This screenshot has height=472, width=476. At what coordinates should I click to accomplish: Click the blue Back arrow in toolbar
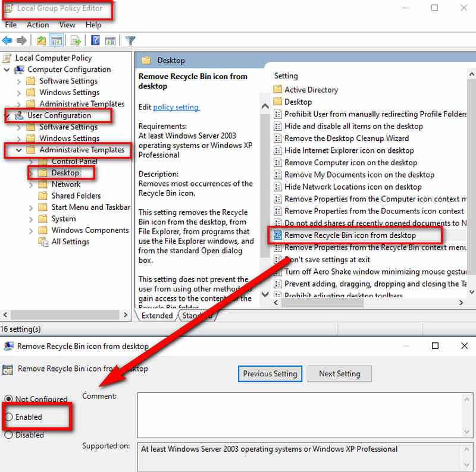pyautogui.click(x=7, y=41)
